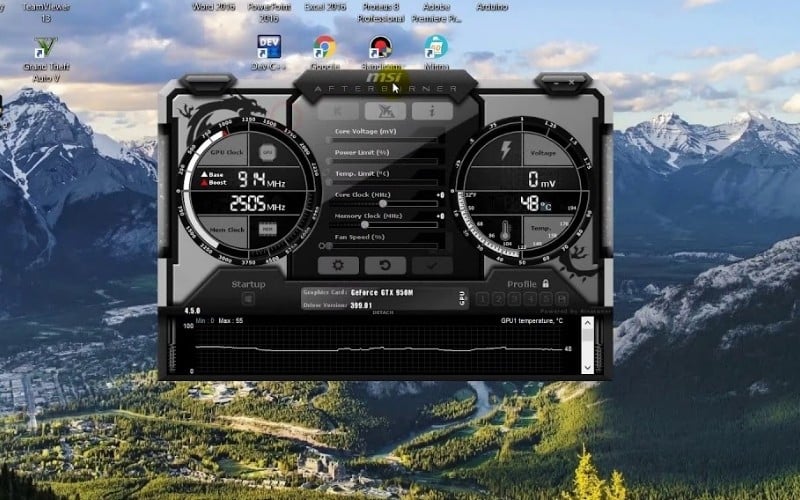The width and height of the screenshot is (800, 500).
Task: Click the reset-to-defaults circular arrow button
Action: (x=385, y=265)
